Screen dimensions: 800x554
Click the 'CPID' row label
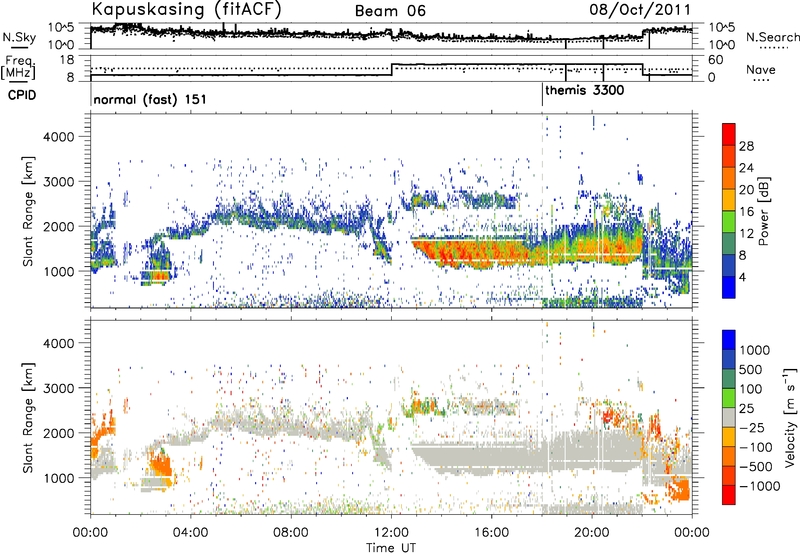click(22, 95)
